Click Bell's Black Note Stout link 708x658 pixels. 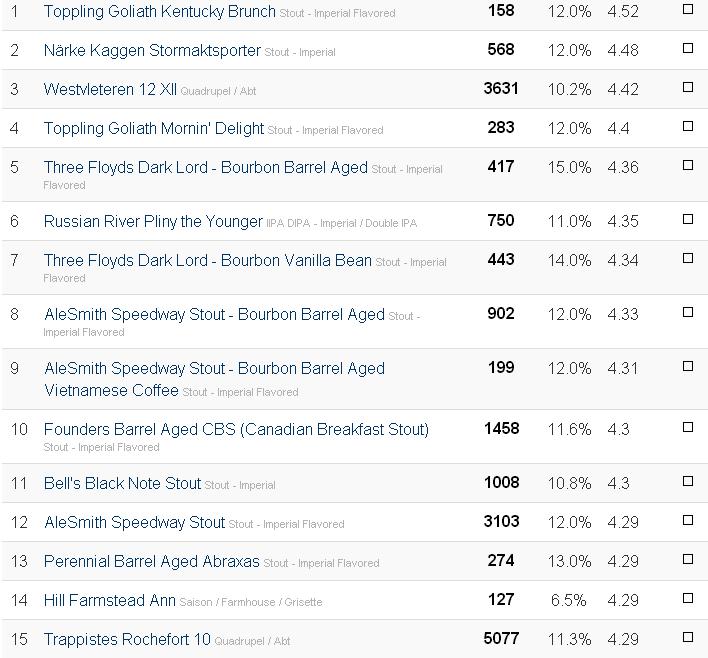click(122, 484)
